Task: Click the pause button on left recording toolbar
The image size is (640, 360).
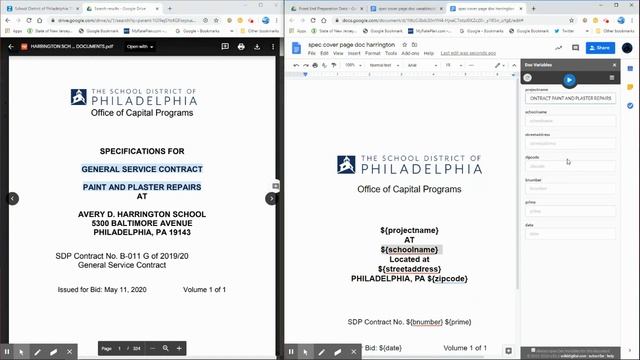Action: pyautogui.click(x=7, y=351)
